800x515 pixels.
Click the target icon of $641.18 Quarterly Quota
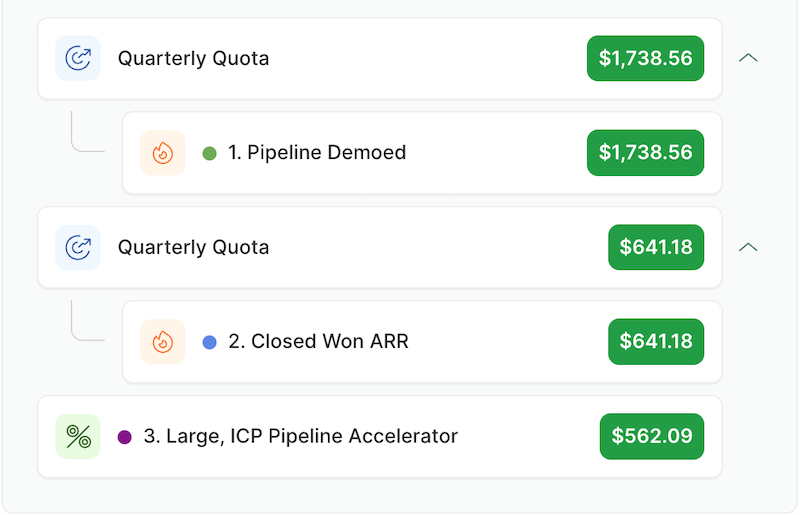click(x=78, y=248)
